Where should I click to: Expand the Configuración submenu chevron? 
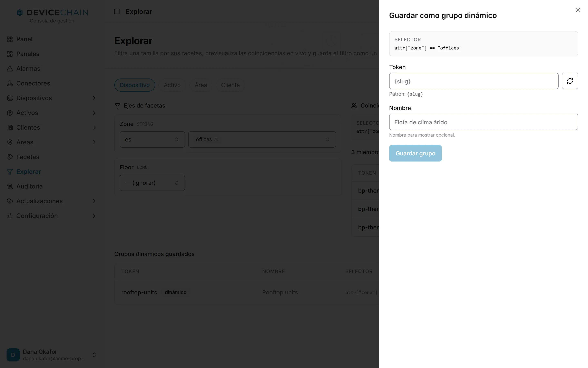tap(94, 216)
